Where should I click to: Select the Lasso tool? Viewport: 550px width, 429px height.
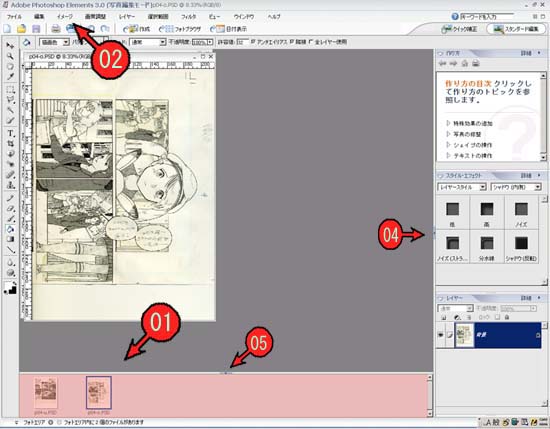click(10, 100)
